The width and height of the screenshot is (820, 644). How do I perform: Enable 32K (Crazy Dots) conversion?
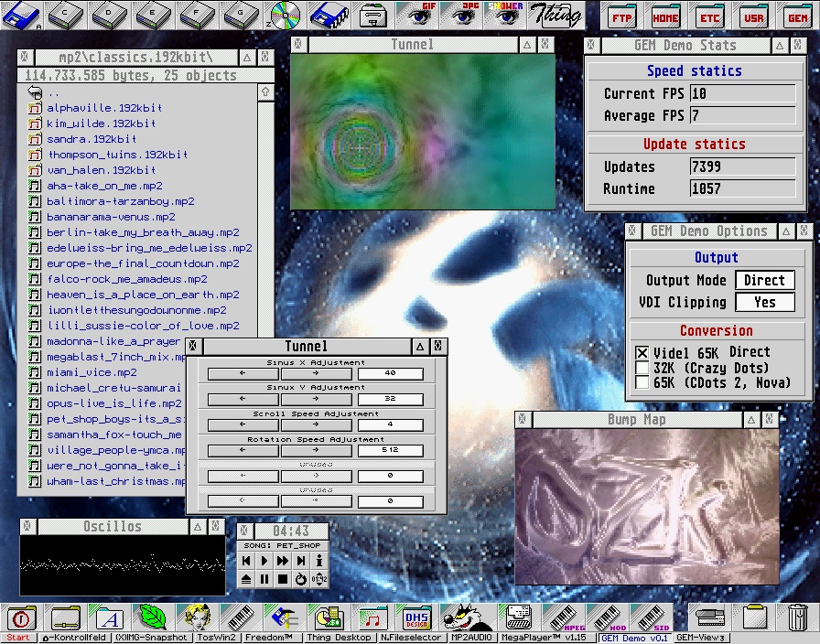pos(642,368)
